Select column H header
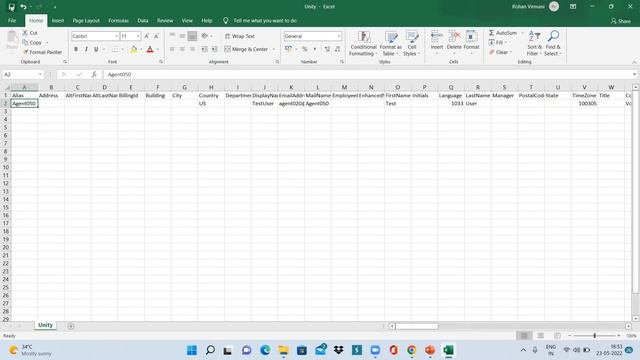The height and width of the screenshot is (360, 640). (211, 87)
